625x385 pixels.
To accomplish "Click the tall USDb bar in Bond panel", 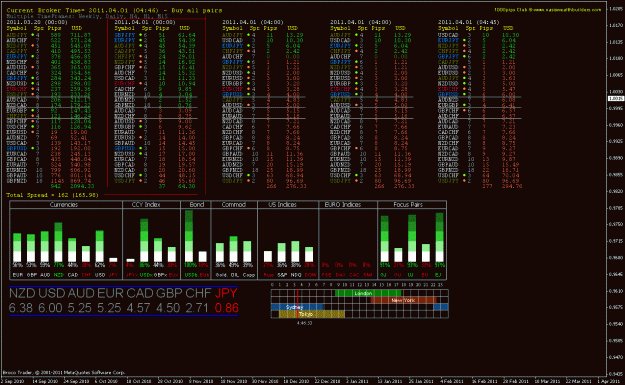I will click(189, 236).
